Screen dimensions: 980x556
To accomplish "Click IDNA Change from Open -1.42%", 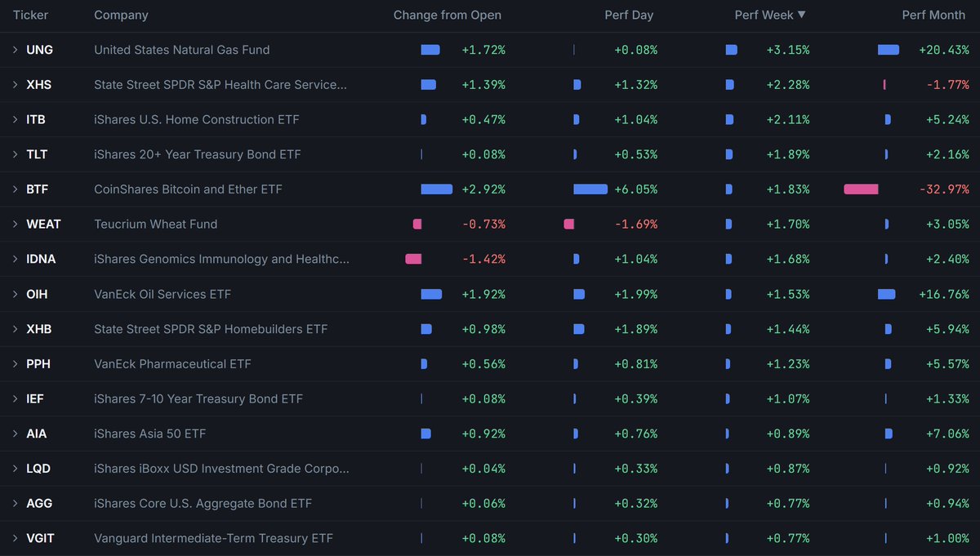I will point(485,260).
